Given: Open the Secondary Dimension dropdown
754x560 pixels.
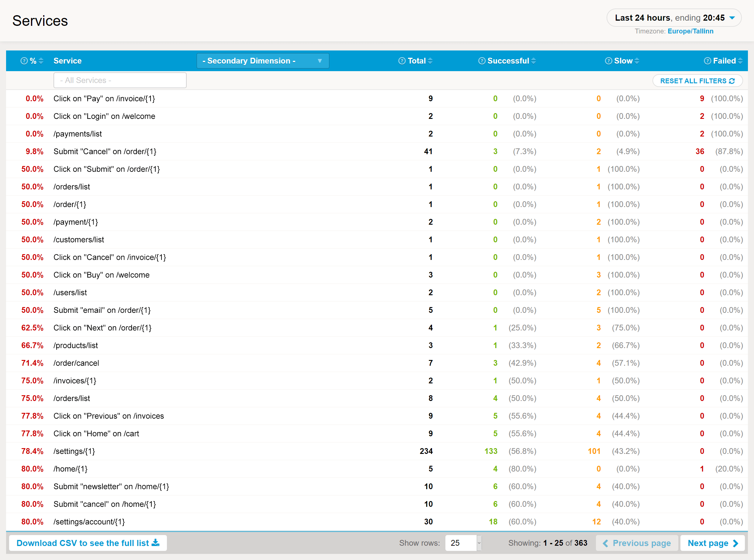Looking at the screenshot, I should pos(262,61).
